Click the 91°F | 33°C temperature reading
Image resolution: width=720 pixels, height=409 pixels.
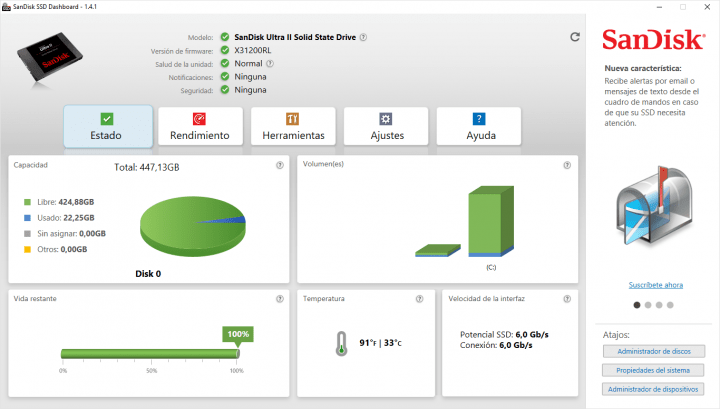pyautogui.click(x=380, y=343)
